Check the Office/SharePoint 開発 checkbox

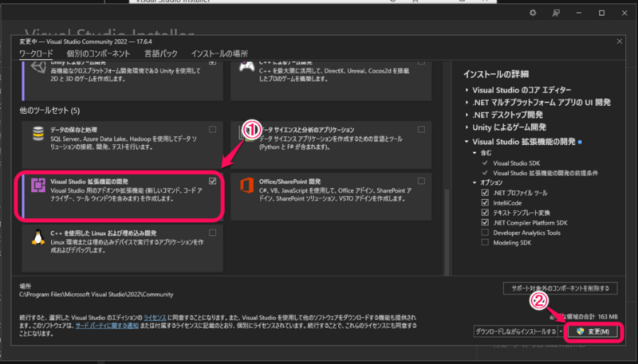pyautogui.click(x=421, y=181)
